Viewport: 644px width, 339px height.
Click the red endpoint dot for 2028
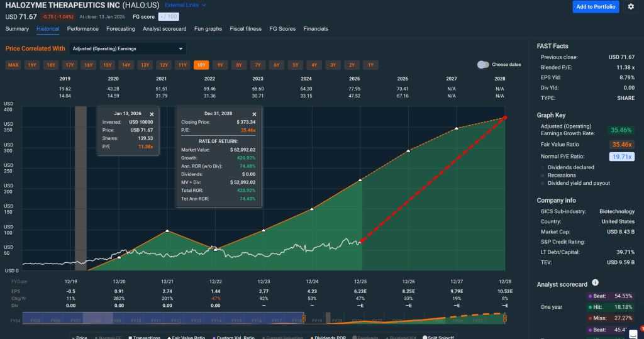point(505,118)
